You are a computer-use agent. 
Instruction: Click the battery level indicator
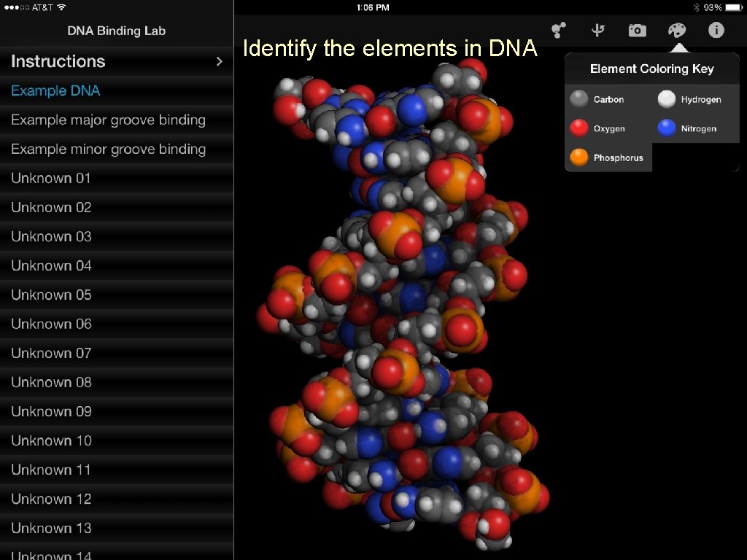[732, 7]
